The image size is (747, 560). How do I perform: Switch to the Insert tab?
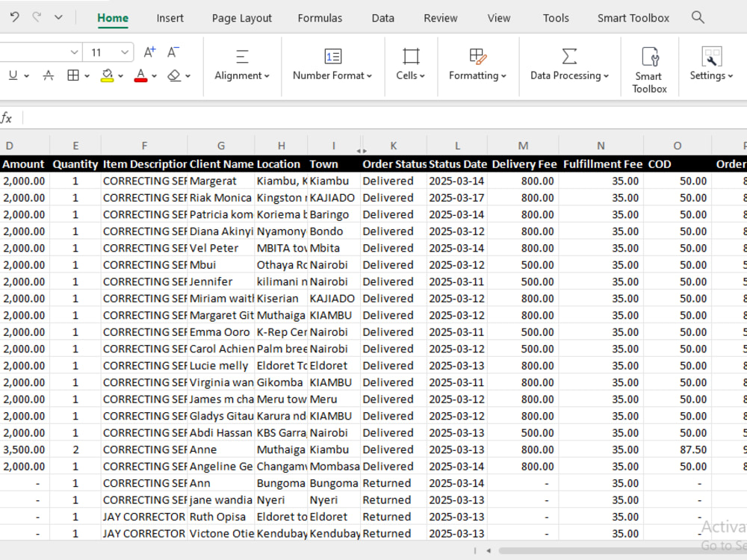tap(170, 18)
